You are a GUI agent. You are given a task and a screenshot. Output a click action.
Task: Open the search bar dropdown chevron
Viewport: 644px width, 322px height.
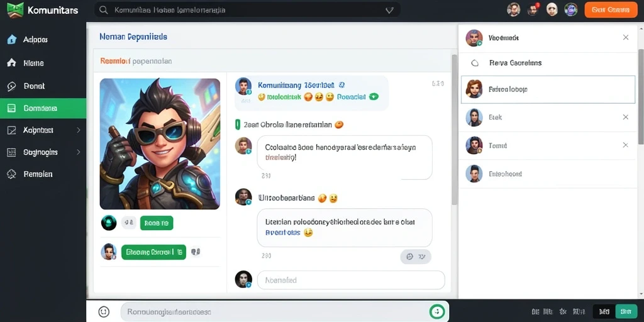tap(389, 10)
